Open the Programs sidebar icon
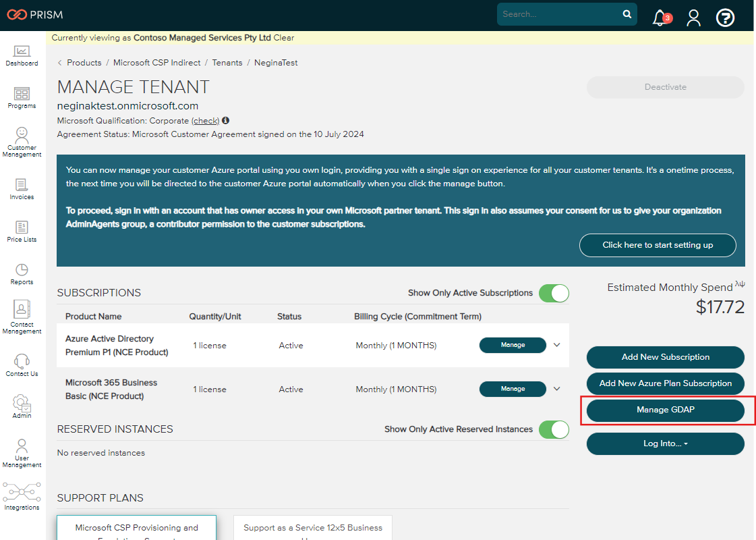This screenshot has height=540, width=756. (x=22, y=98)
